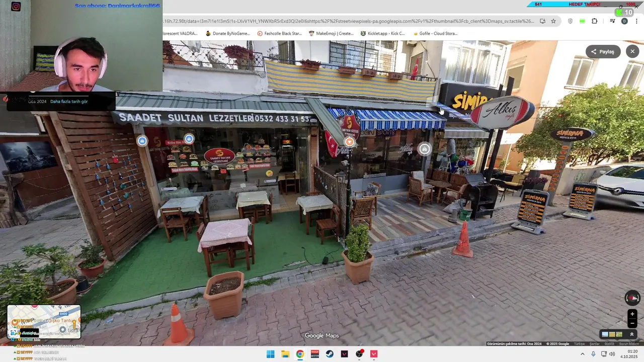Image resolution: width=644 pixels, height=362 pixels.
Task: Open the Windows Start button
Action: point(270,354)
